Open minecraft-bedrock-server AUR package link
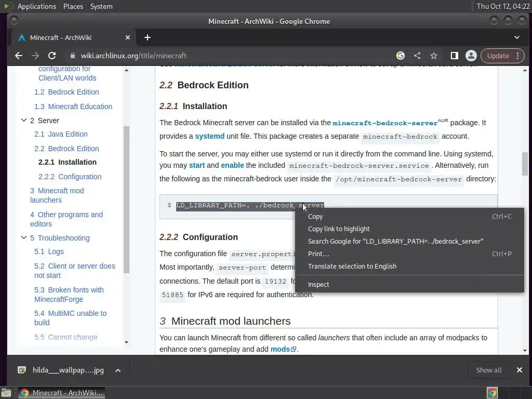This screenshot has width=532, height=399. pos(385,123)
